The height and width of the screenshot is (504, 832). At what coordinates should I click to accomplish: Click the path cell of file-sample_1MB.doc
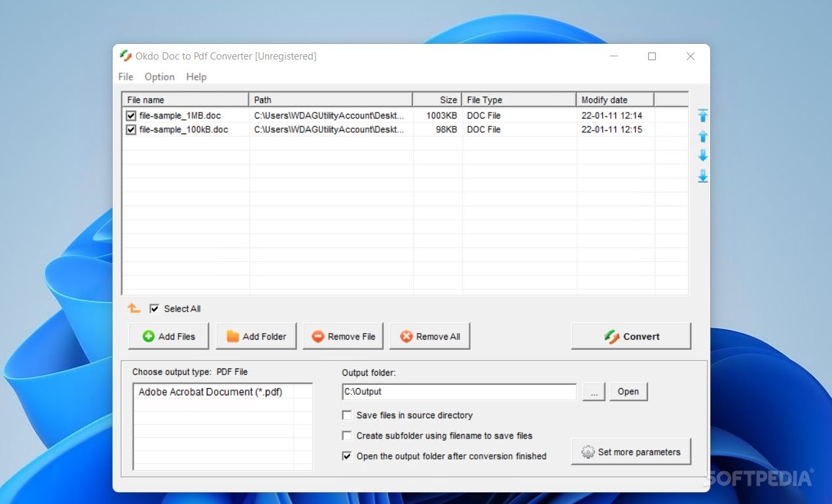coord(329,116)
